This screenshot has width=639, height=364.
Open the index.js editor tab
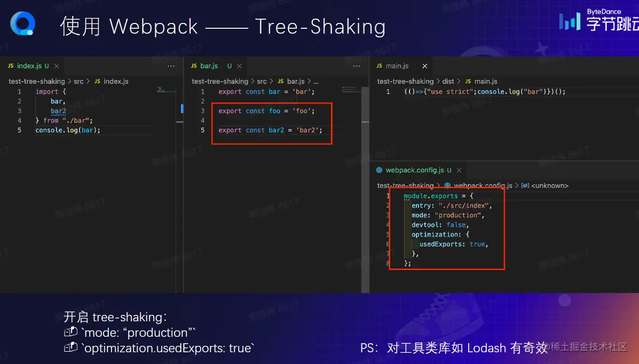tap(29, 66)
